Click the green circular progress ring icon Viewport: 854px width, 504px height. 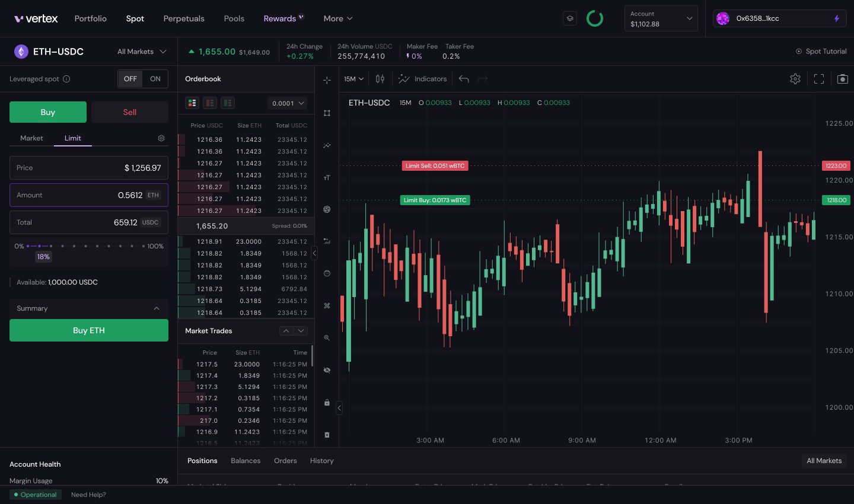pyautogui.click(x=595, y=18)
